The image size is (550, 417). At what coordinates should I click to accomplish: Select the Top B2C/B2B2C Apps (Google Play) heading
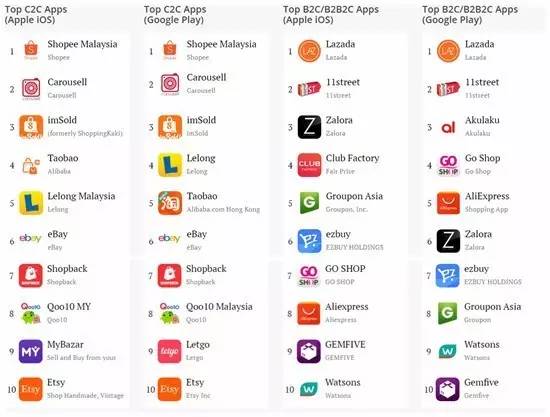[x=470, y=14]
